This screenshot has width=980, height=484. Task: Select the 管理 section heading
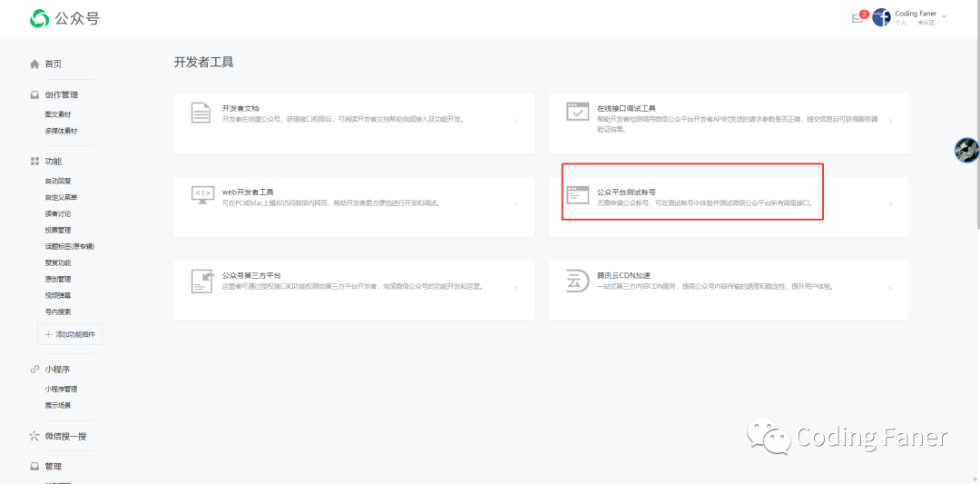54,467
